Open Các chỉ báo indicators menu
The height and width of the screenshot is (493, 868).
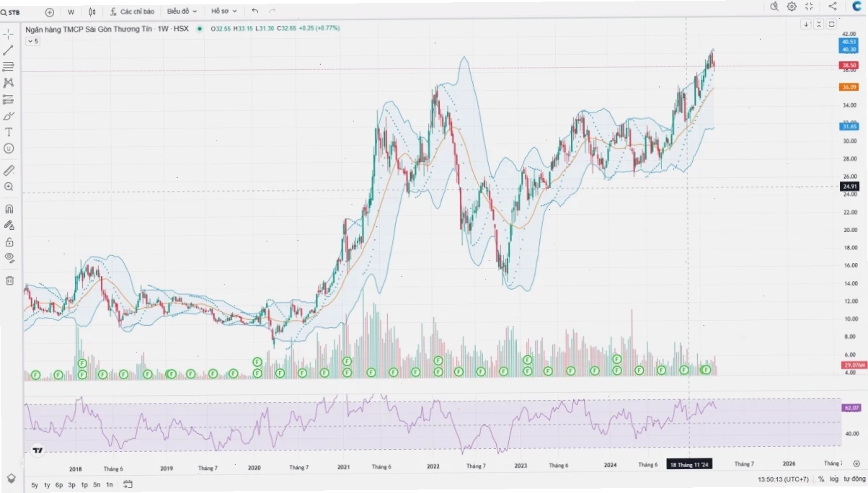point(132,12)
